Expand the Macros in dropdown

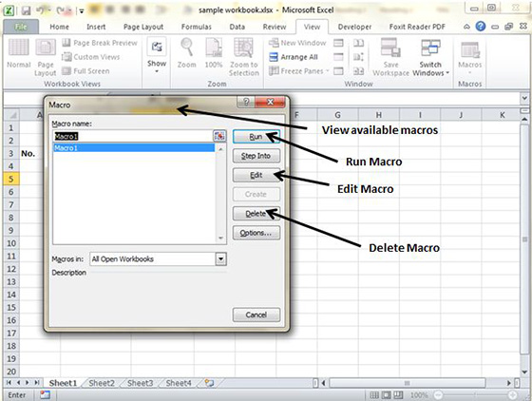[x=220, y=259]
